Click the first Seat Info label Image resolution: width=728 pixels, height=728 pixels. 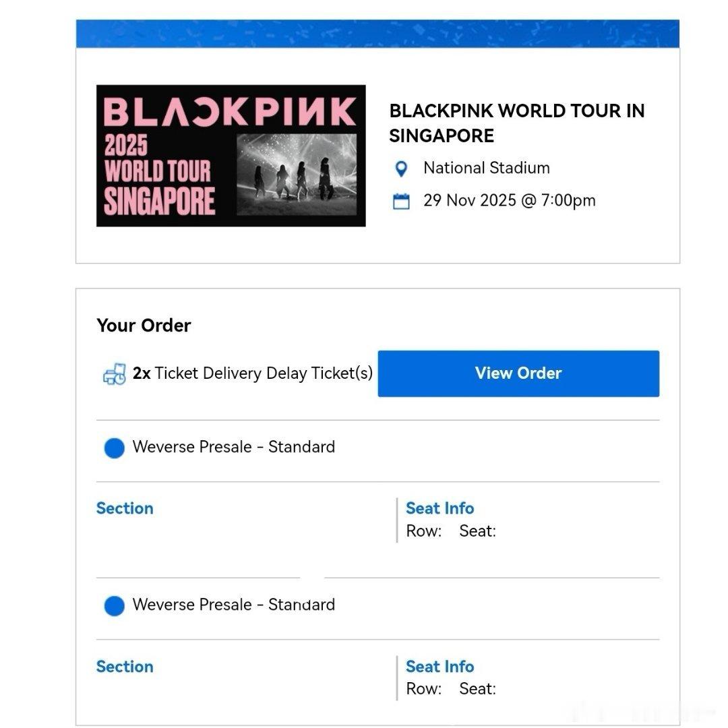point(439,508)
